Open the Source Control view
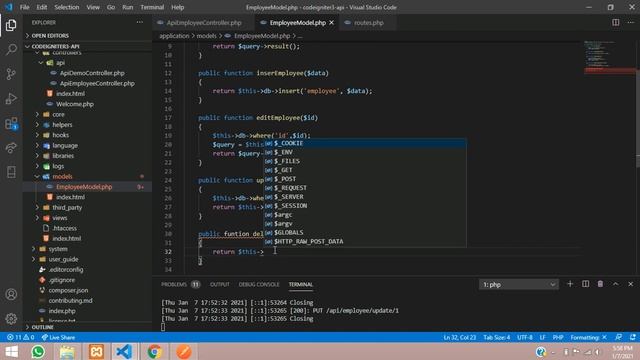640x360 pixels. click(11, 74)
